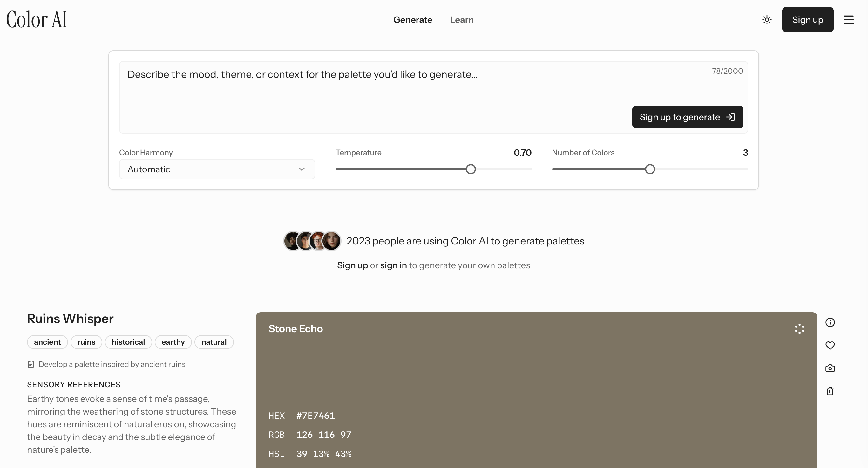This screenshot has width=868, height=468.
Task: Click the chevron in the Automatic selector
Action: point(302,169)
